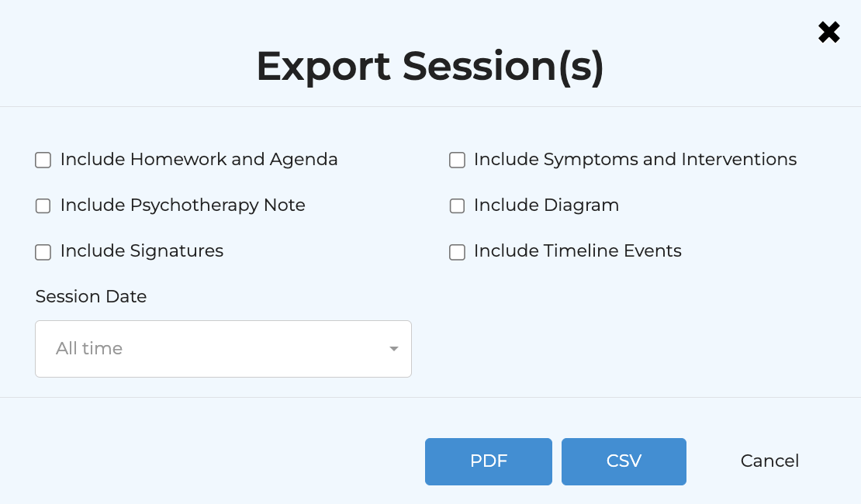Click the 'Export Session(s)' dialog title
The height and width of the screenshot is (504, 861).
pos(430,66)
